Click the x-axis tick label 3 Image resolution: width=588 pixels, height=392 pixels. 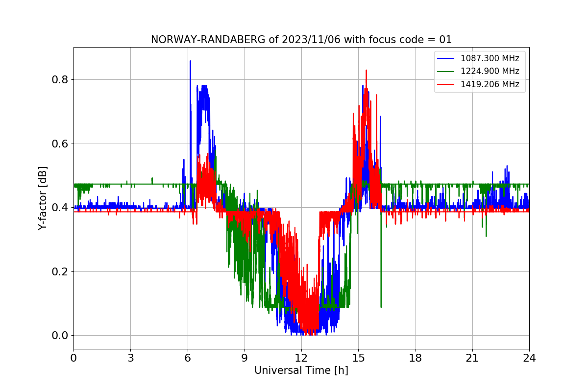(130, 358)
